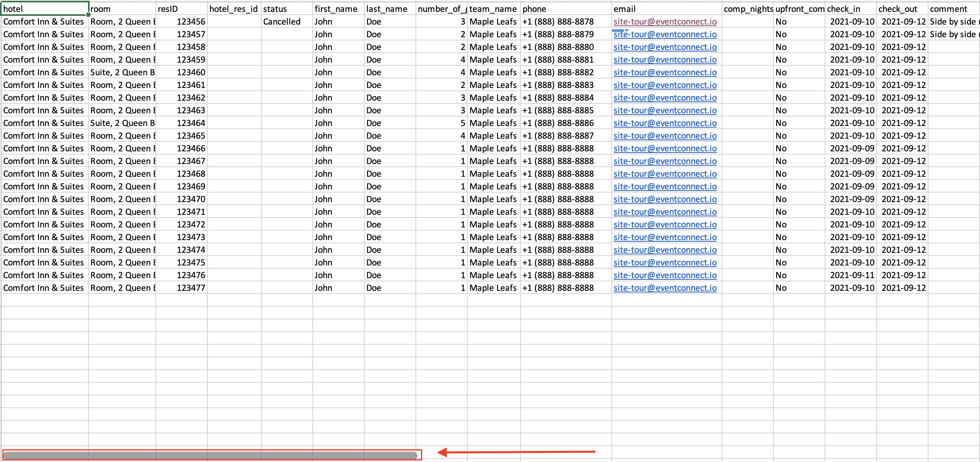
Task: Select the Cancelled status cell
Action: coord(286,22)
